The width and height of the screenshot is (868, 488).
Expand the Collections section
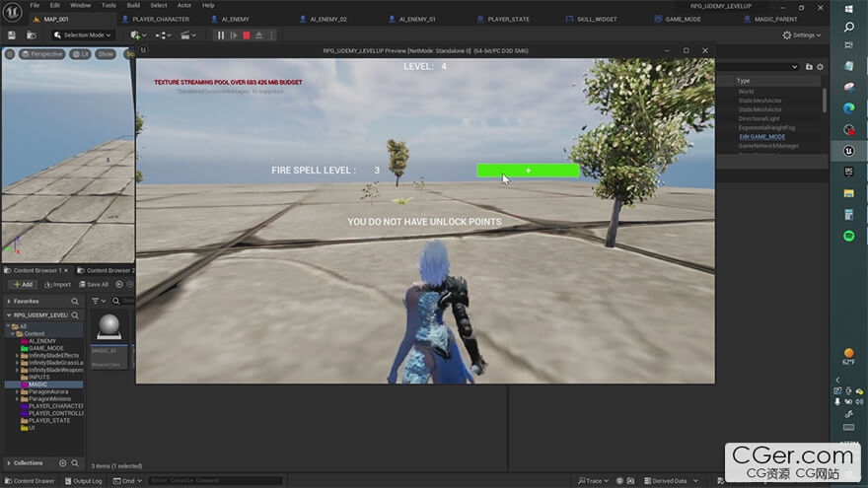[9, 463]
